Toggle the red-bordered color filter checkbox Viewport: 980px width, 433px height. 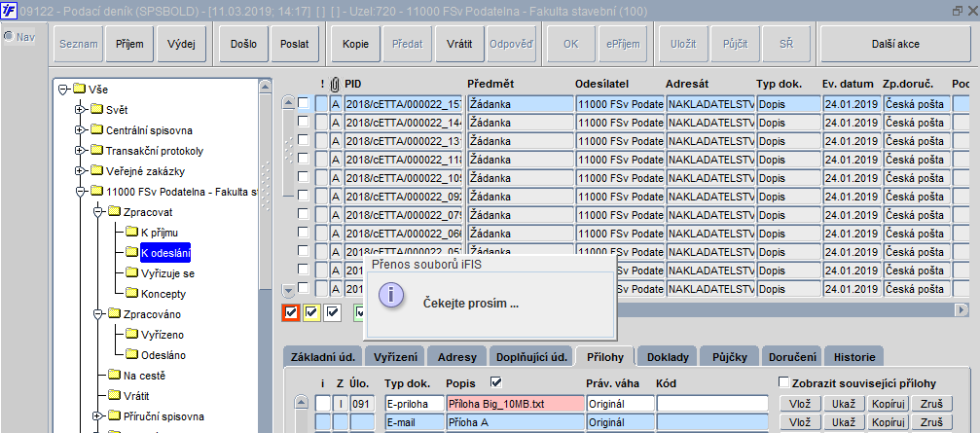(290, 311)
